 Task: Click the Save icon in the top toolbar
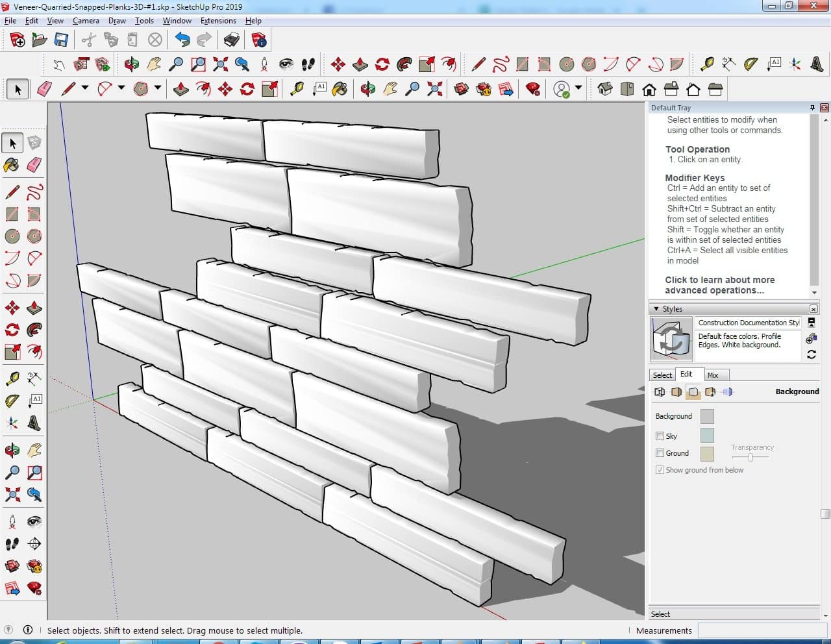coord(61,40)
